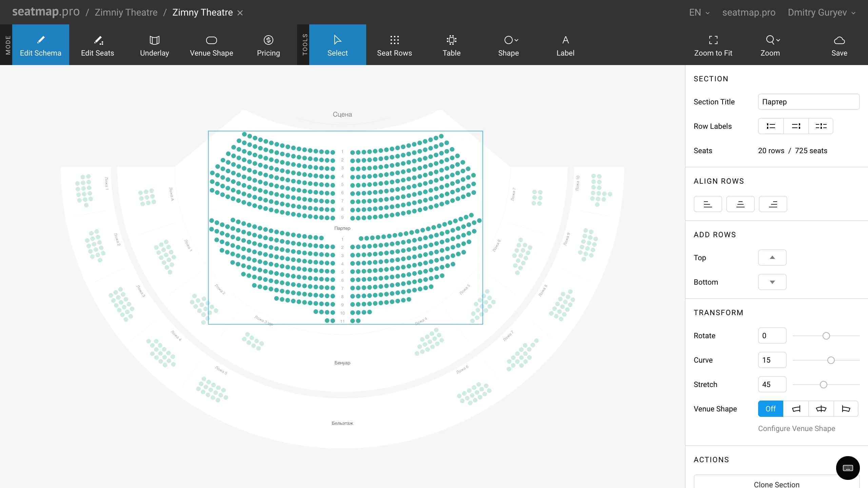This screenshot has width=868, height=488.
Task: Click Configure Venue Shape
Action: (796, 428)
